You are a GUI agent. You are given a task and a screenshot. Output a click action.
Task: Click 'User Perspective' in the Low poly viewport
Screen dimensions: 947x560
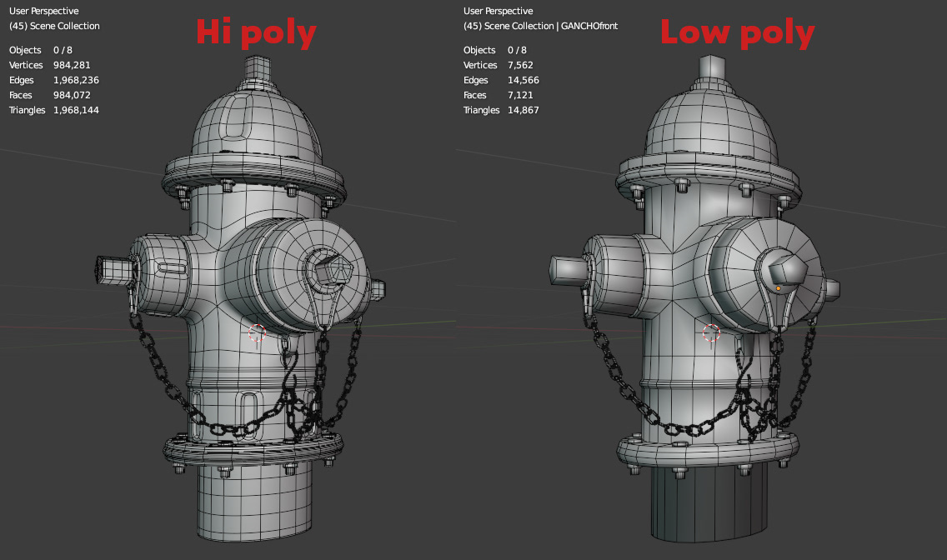pyautogui.click(x=498, y=11)
